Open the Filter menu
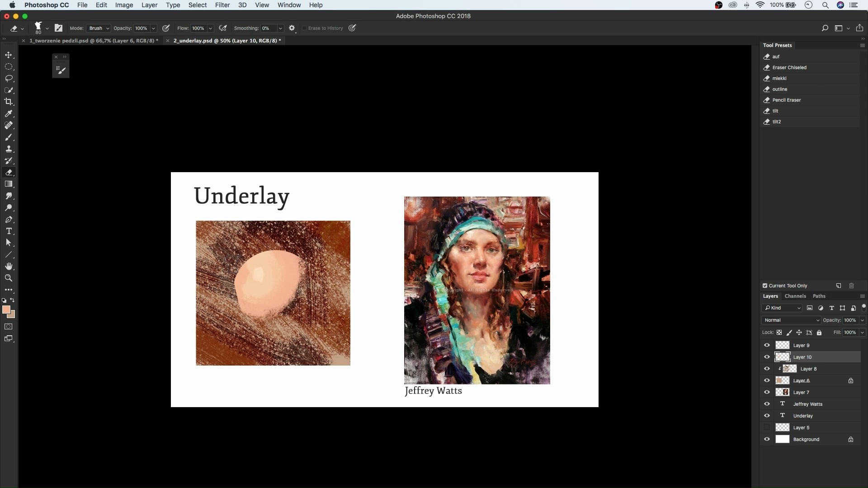This screenshot has width=868, height=488. tap(222, 5)
